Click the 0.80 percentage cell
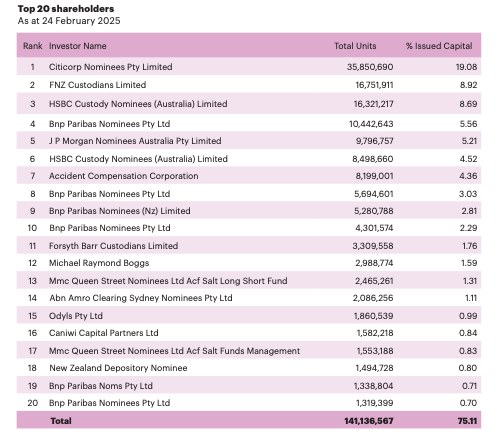498x441 pixels. pos(468,368)
